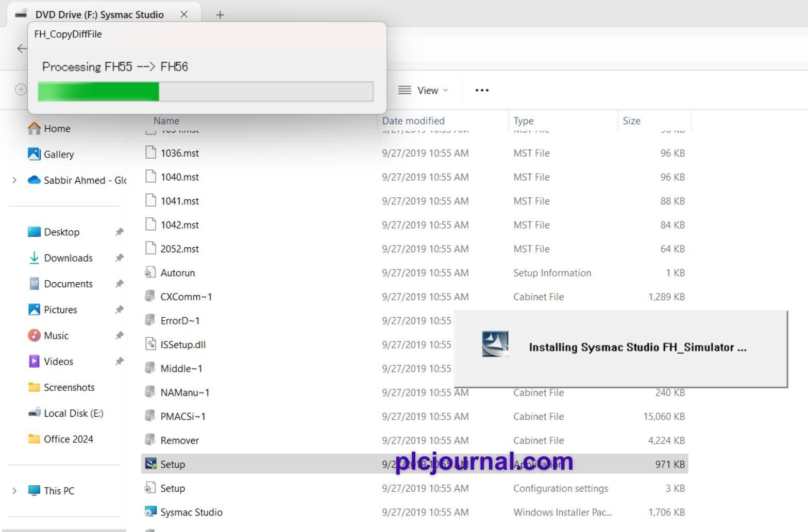Viewport: 808px width, 532px height.
Task: Unpin Music from Quick access
Action: click(x=120, y=335)
